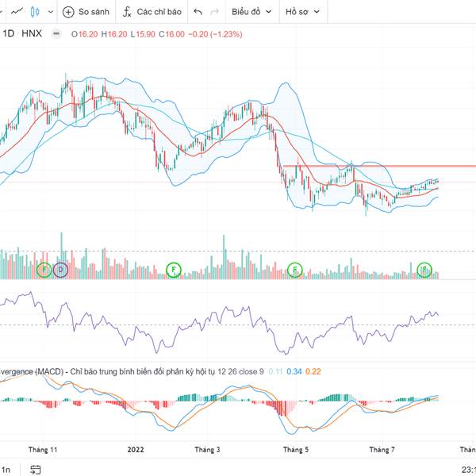
Task: Collapse the HNX symbol legend toggle
Action: tap(56, 34)
